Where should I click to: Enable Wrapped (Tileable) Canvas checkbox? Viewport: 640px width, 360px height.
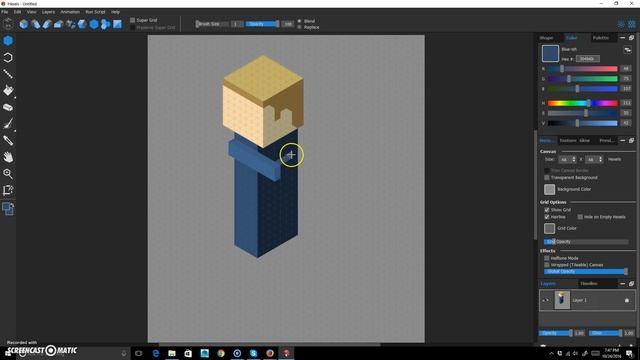pyautogui.click(x=547, y=265)
